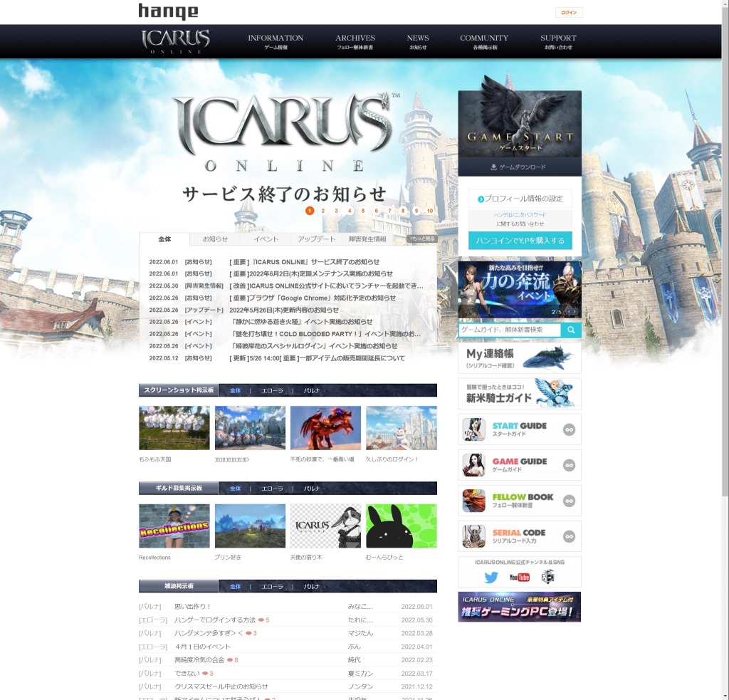This screenshot has width=729, height=700.
Task: Click the GAME GUIDE go arrow
Action: [x=569, y=465]
